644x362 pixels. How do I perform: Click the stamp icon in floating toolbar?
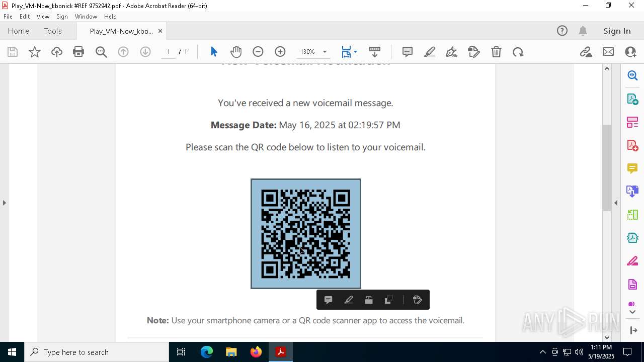(369, 300)
